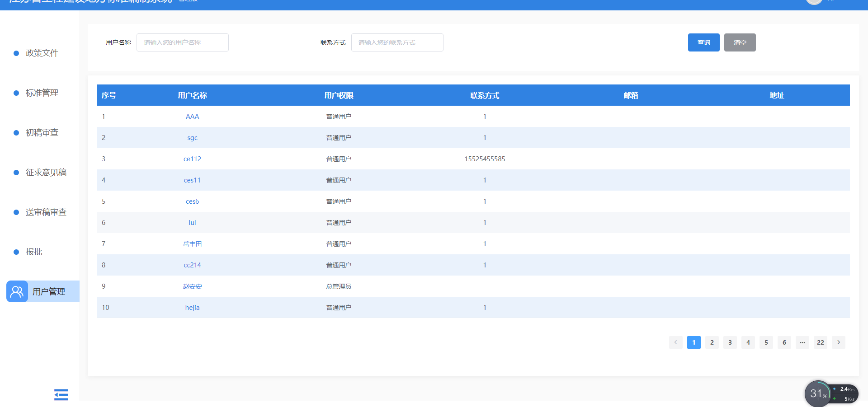Open 报批 menu item
This screenshot has width=868, height=407.
click(34, 252)
